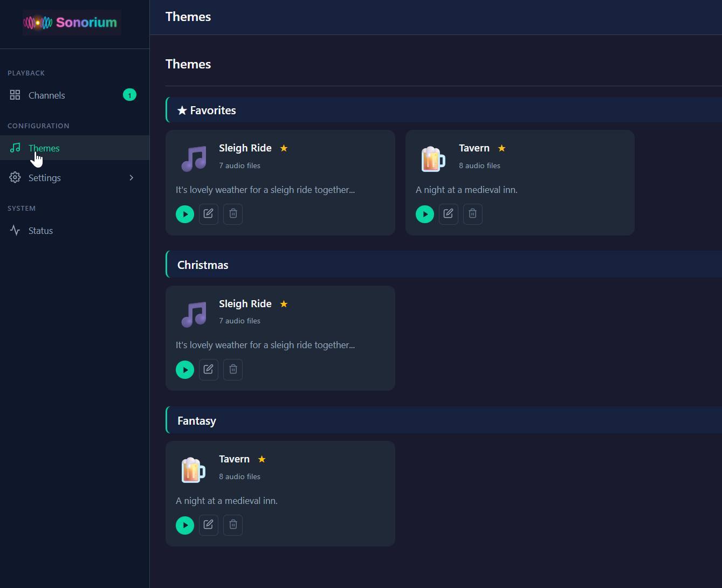Click the music note icon on Sleigh Ride
This screenshot has height=588, width=722.
pyautogui.click(x=194, y=158)
